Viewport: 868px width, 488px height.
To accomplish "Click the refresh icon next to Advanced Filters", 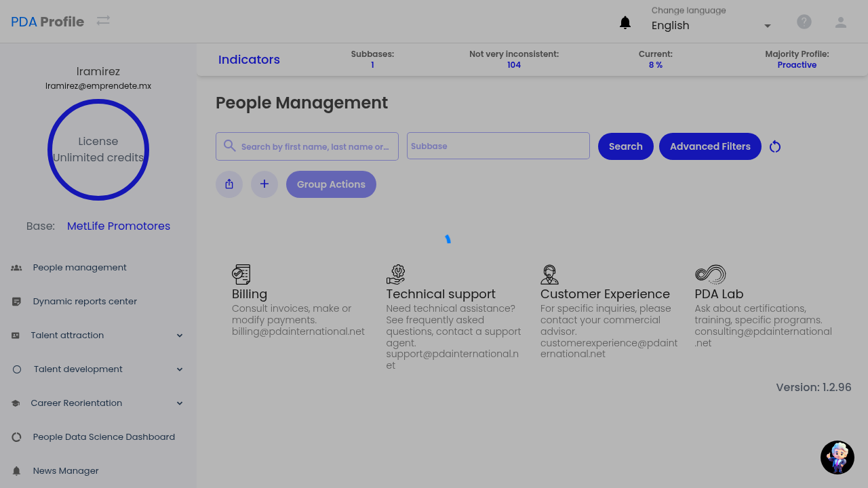I will tap(775, 147).
